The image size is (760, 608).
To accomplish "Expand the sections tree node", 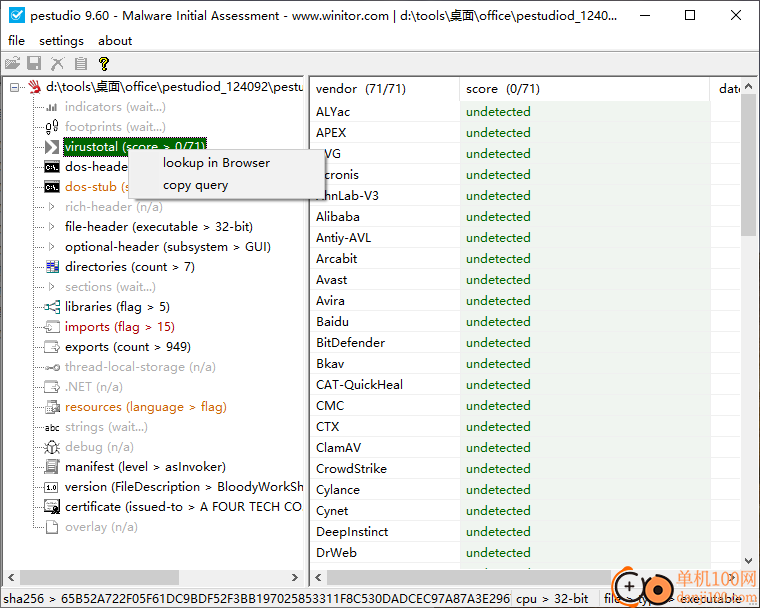I will tap(52, 287).
